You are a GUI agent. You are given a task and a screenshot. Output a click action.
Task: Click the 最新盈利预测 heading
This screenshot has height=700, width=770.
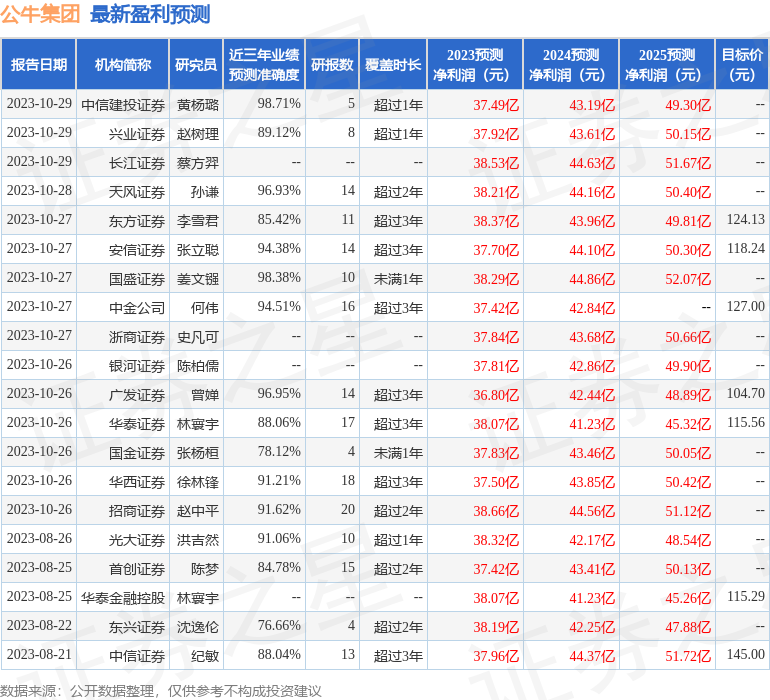150,14
